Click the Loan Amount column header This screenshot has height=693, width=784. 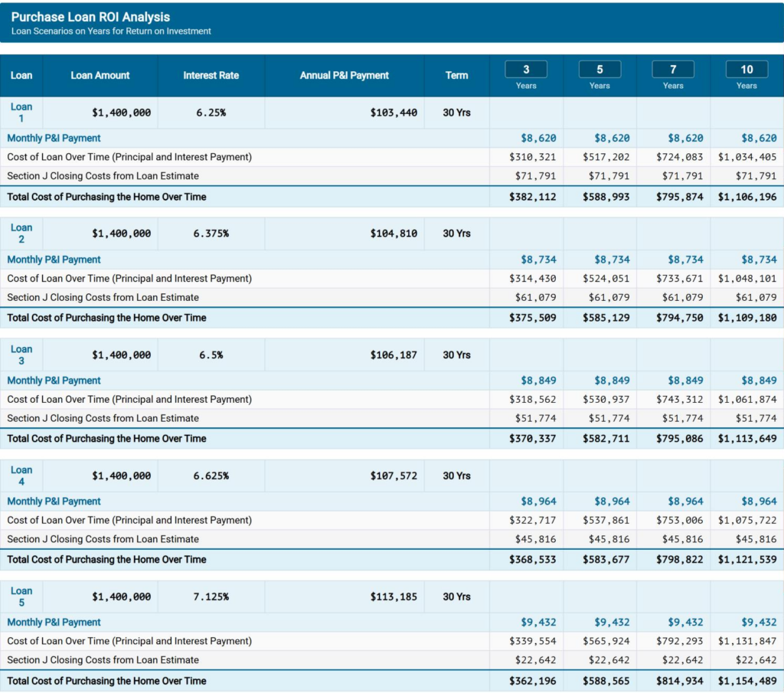click(100, 76)
